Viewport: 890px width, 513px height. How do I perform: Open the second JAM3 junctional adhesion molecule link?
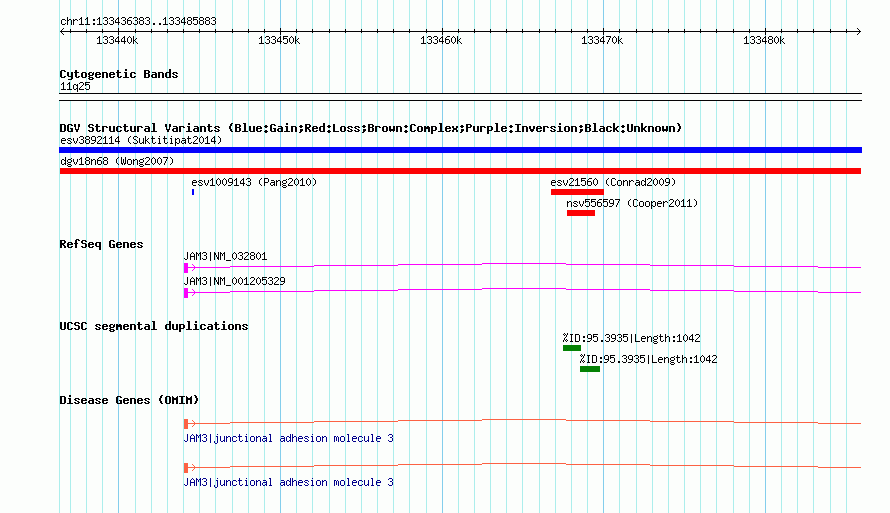pos(288,482)
